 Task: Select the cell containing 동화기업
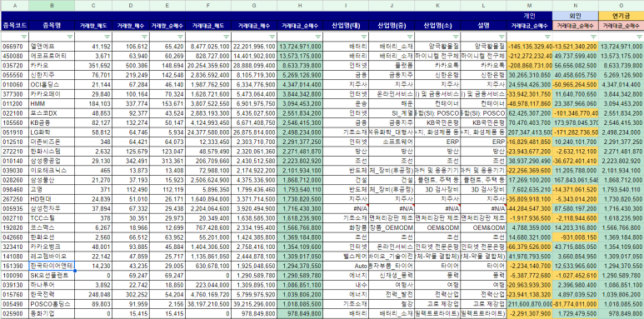pos(52,313)
